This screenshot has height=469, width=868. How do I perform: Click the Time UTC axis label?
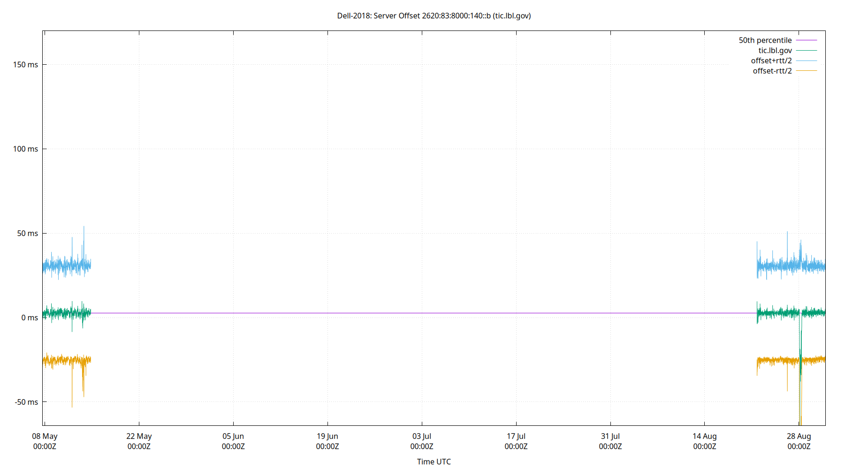(434, 461)
